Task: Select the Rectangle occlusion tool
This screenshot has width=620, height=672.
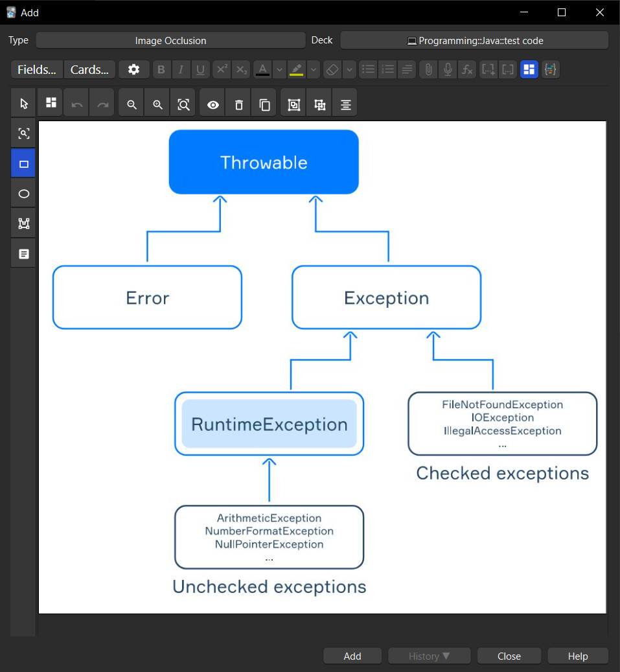Action: click(x=23, y=164)
